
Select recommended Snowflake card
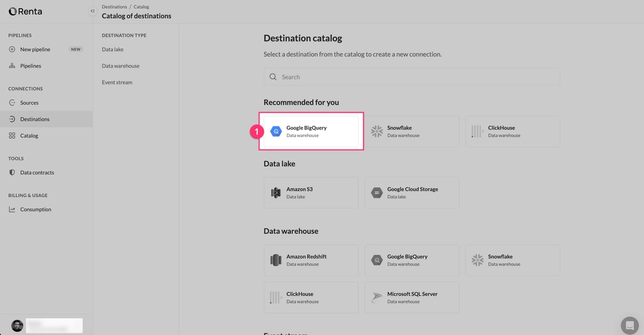(x=411, y=131)
